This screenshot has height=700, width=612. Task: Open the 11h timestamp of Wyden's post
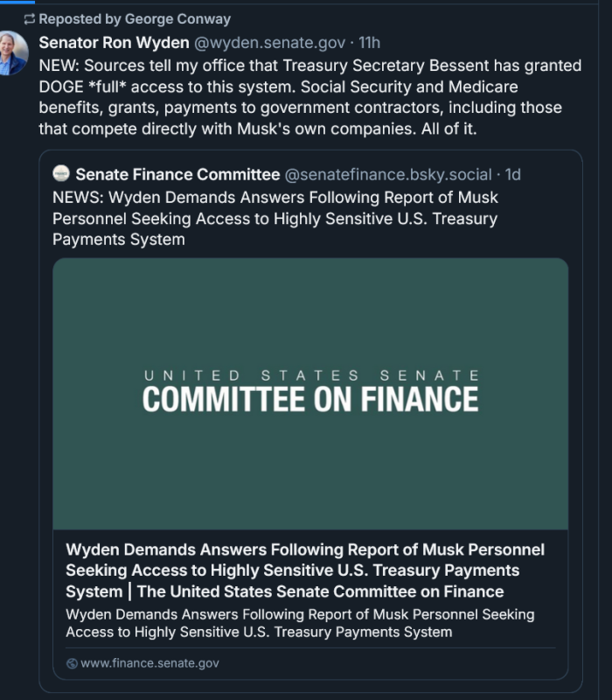(x=369, y=43)
